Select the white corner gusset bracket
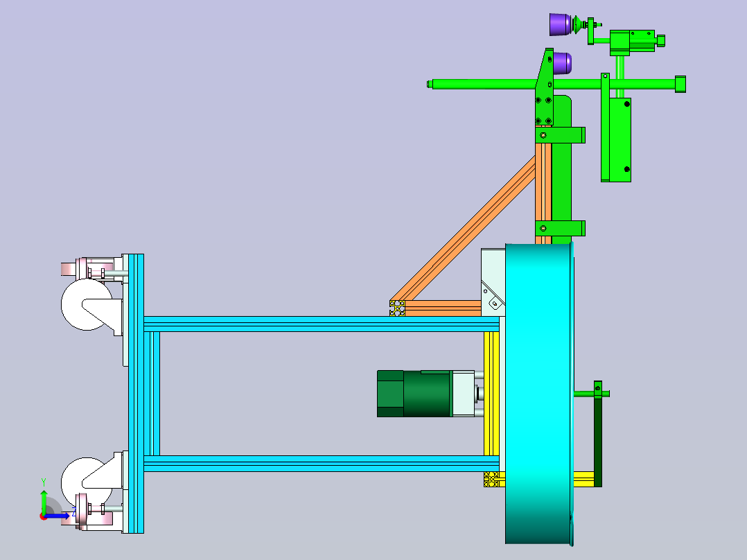Screen dimensions: 747x560 493,282
